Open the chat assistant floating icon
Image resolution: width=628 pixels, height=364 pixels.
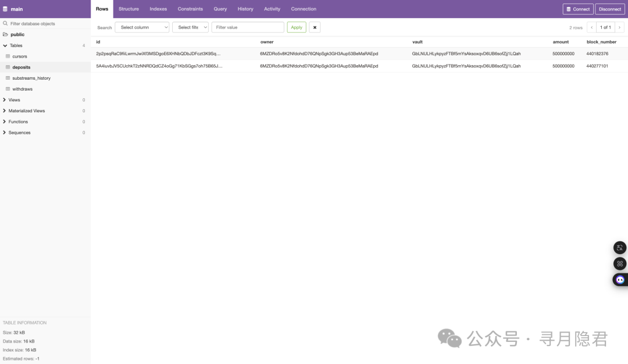click(620, 280)
